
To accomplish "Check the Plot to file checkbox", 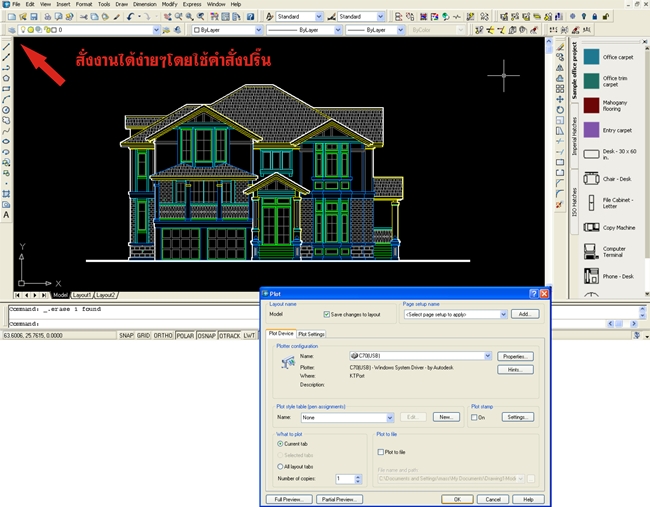I will coord(381,452).
